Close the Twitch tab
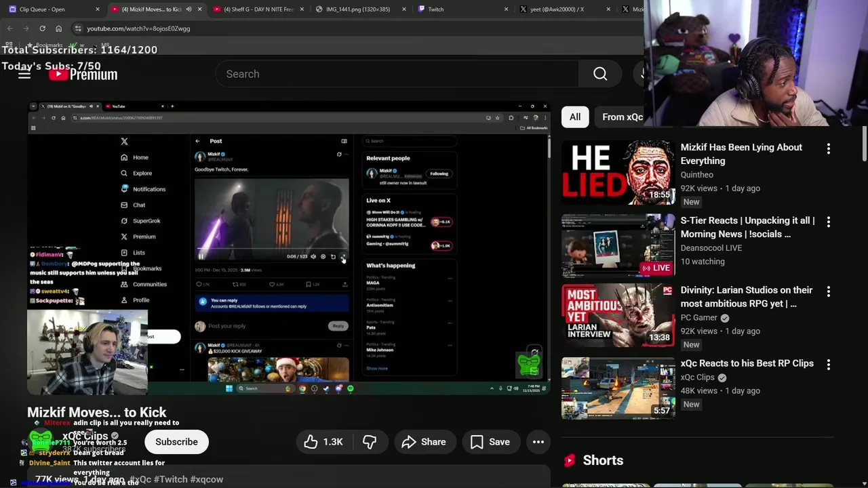Image resolution: width=868 pixels, height=488 pixels. 506,9
